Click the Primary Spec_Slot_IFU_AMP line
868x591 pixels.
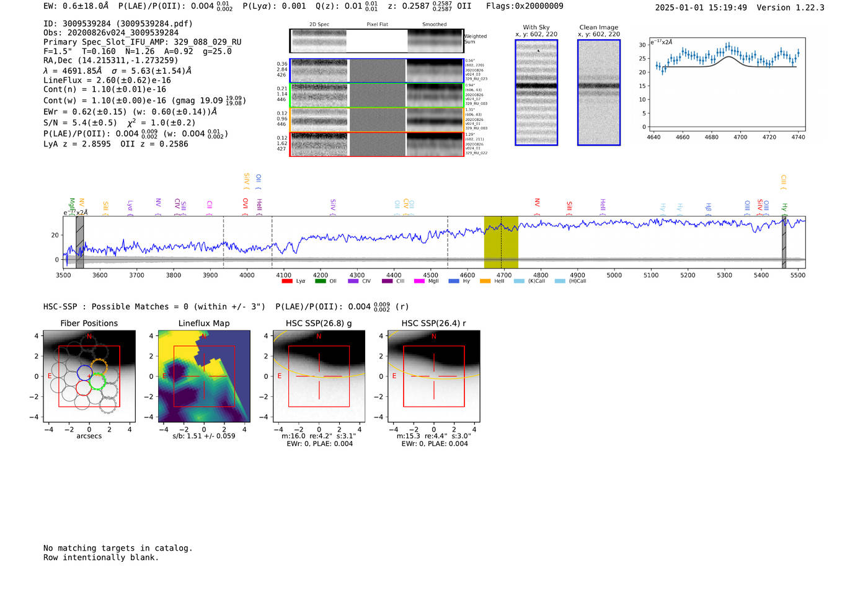pyautogui.click(x=143, y=42)
